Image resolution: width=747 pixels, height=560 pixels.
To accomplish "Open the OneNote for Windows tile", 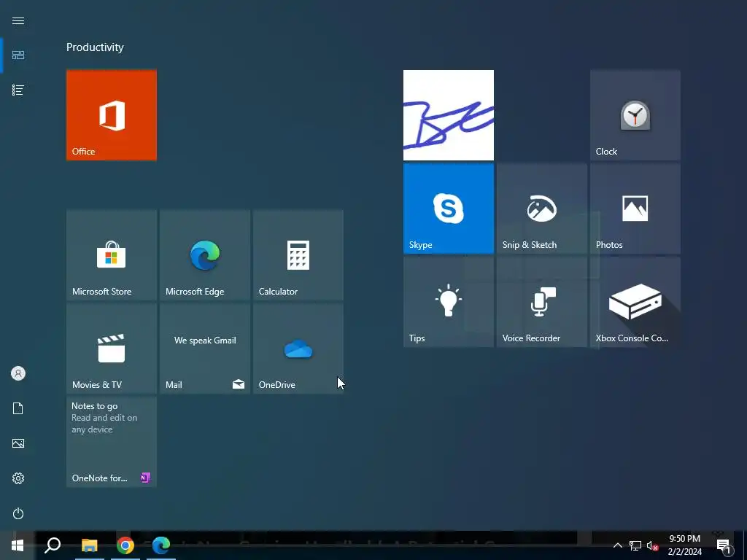I will pos(112,442).
